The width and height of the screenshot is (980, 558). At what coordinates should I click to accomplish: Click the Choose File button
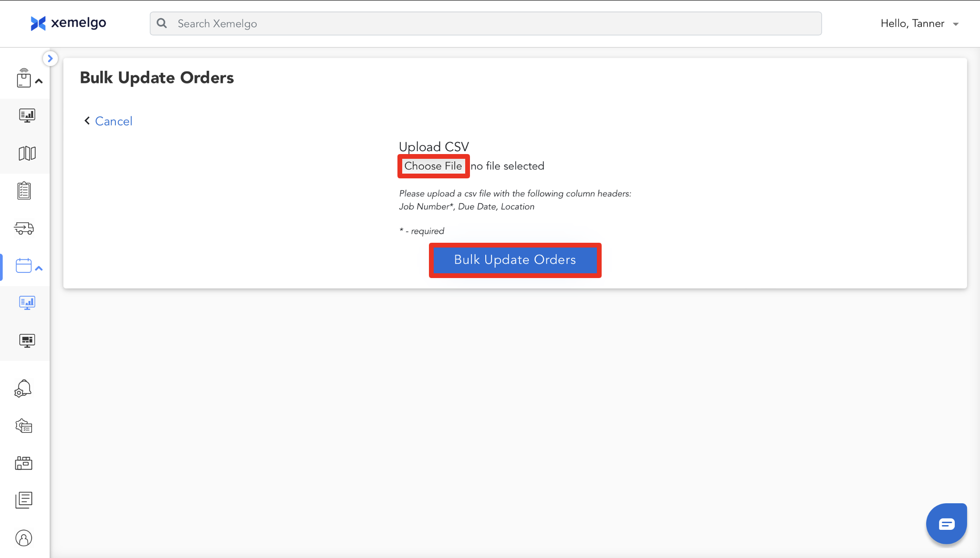(x=433, y=166)
